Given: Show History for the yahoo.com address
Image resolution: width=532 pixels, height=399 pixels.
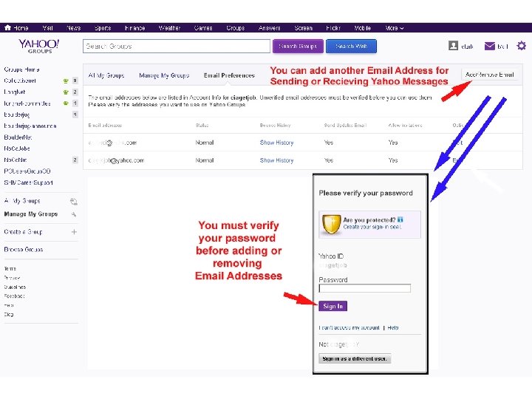Looking at the screenshot, I should (x=276, y=160).
